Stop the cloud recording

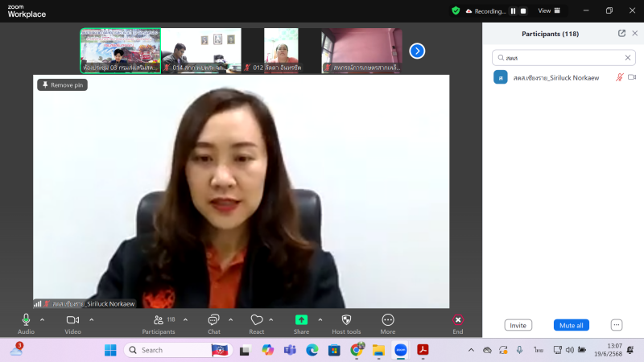coord(523,11)
